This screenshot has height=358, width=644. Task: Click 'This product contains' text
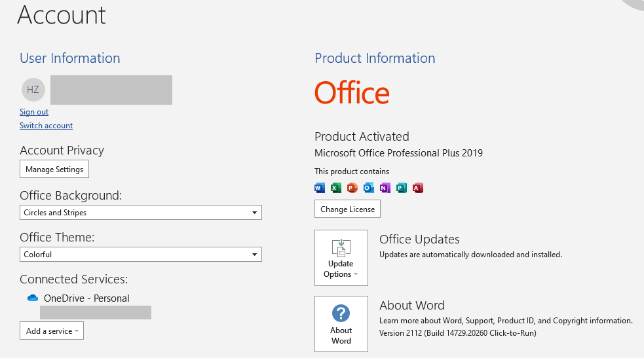coord(352,171)
